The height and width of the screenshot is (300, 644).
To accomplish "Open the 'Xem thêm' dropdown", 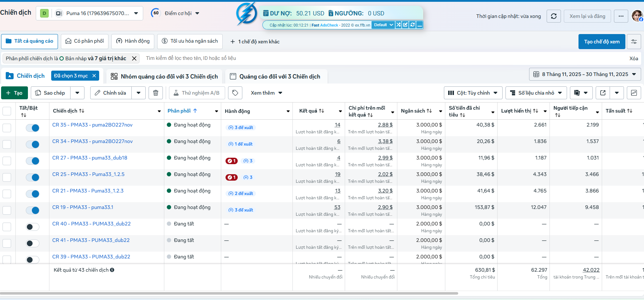I will click(267, 93).
